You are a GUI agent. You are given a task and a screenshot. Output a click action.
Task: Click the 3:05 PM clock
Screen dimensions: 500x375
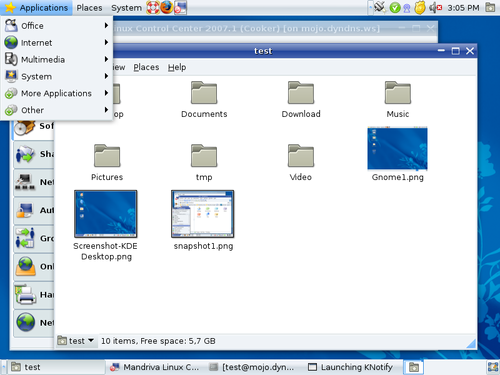tap(463, 8)
